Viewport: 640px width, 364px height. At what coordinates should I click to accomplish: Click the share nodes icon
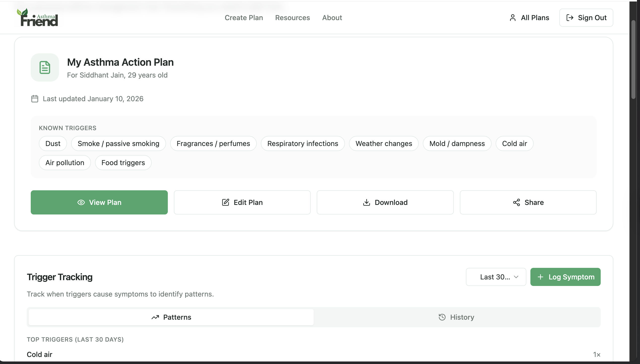tap(516, 202)
